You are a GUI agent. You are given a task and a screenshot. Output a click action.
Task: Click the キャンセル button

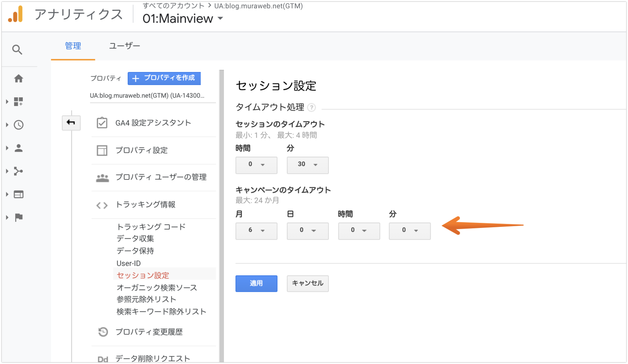(x=307, y=283)
